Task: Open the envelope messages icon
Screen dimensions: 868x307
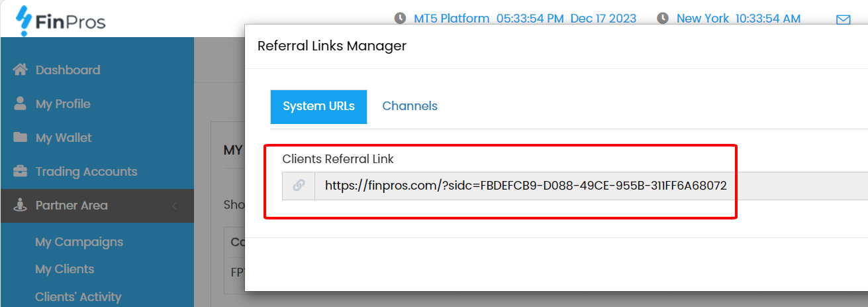Action: (x=843, y=19)
